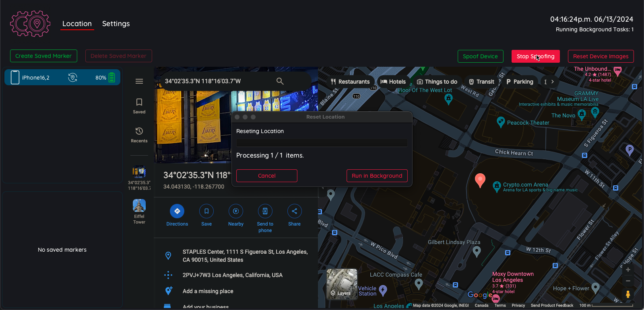
Task: Click the Nearby icon
Action: pyautogui.click(x=236, y=211)
